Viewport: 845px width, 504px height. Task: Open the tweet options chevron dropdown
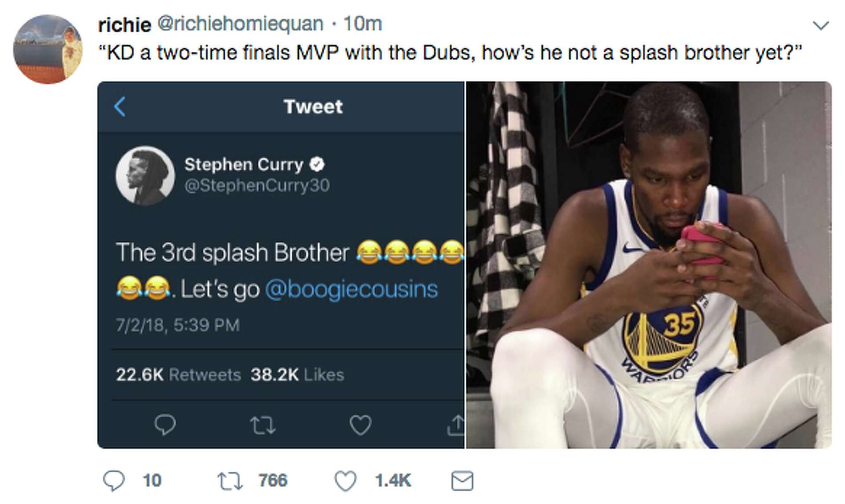(x=820, y=26)
